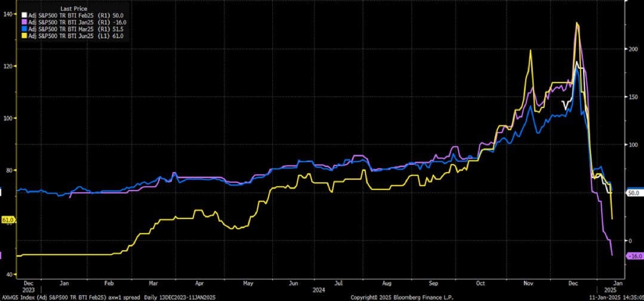This screenshot has height=301, width=644.
Task: Click the 140 label on the left axis
Action: click(x=7, y=14)
